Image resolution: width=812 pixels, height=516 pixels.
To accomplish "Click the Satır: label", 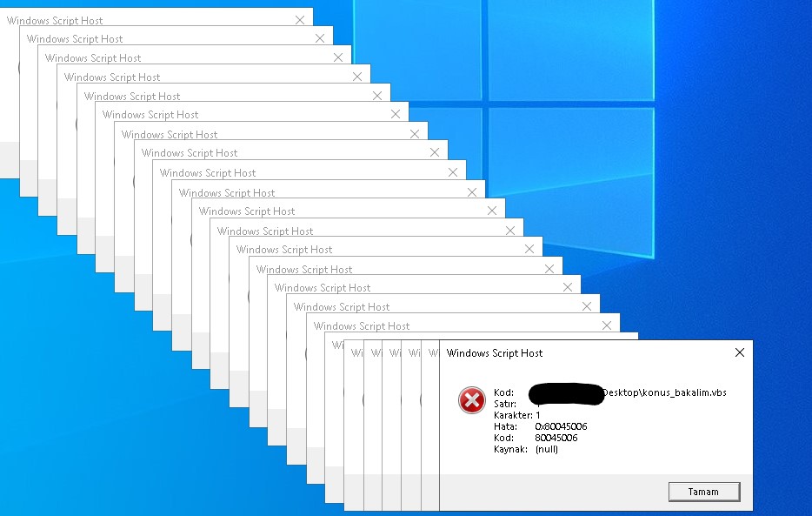I will (x=505, y=404).
